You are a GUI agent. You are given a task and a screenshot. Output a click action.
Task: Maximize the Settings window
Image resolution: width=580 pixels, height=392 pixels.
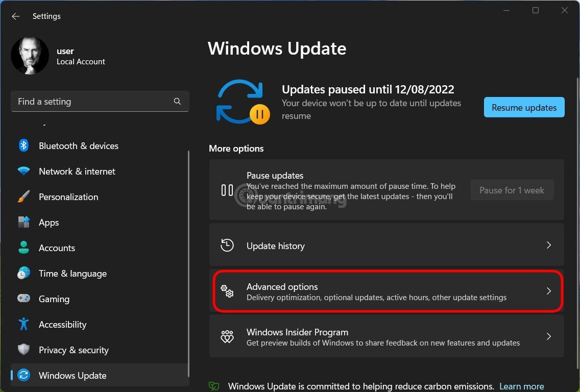pos(535,10)
